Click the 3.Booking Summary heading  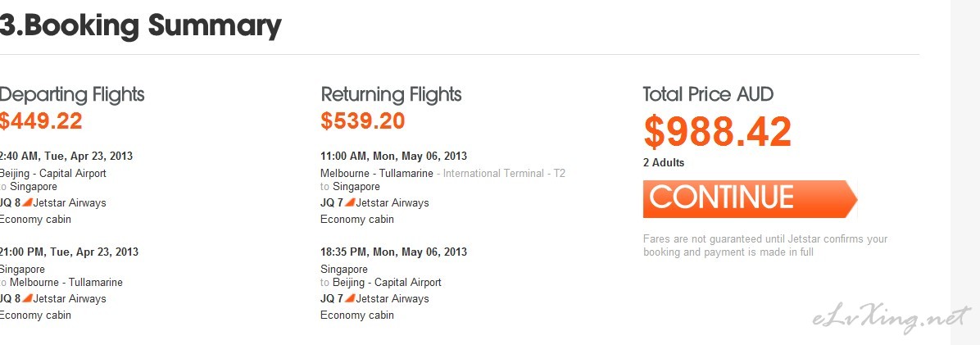coord(141,25)
